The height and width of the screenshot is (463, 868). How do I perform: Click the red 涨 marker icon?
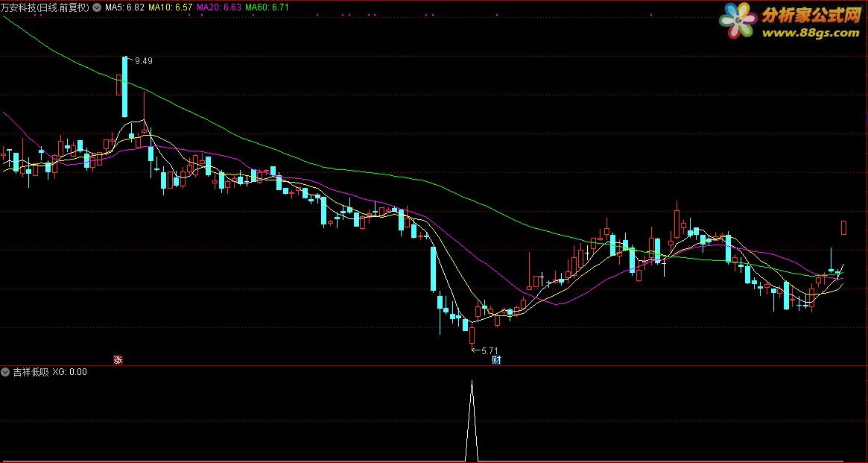coord(118,360)
